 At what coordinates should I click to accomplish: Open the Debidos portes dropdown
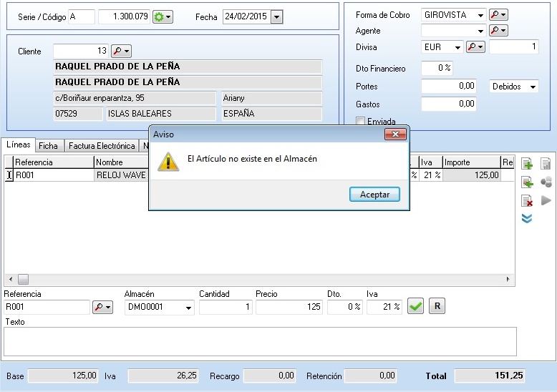(x=533, y=87)
